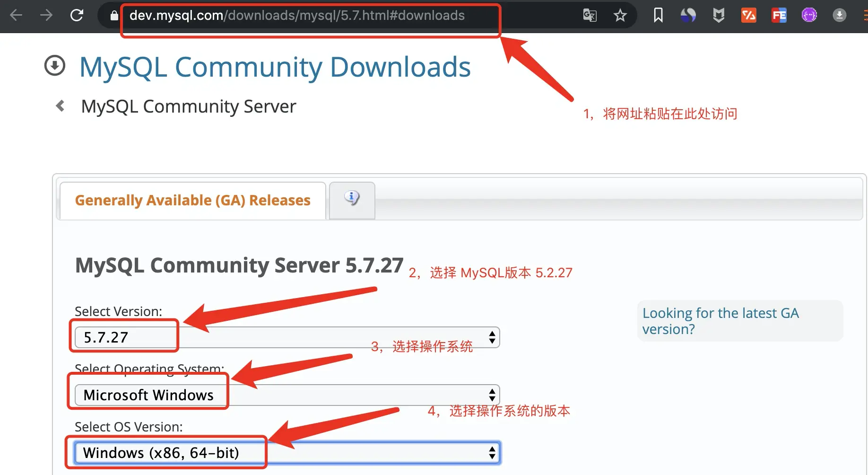Screen dimensions: 868x475
Task: Click the back chevron beside MySQL Community Server
Action: tap(60, 106)
